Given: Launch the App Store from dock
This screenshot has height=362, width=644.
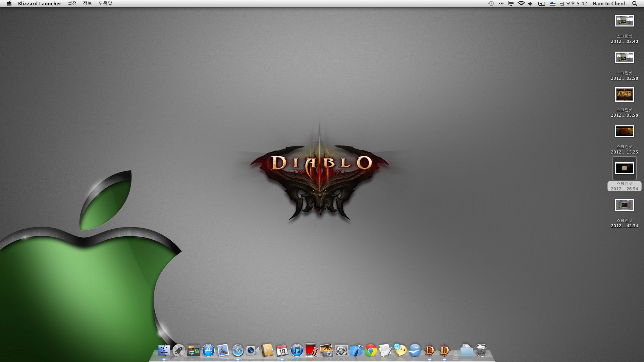Looking at the screenshot, I should [208, 350].
